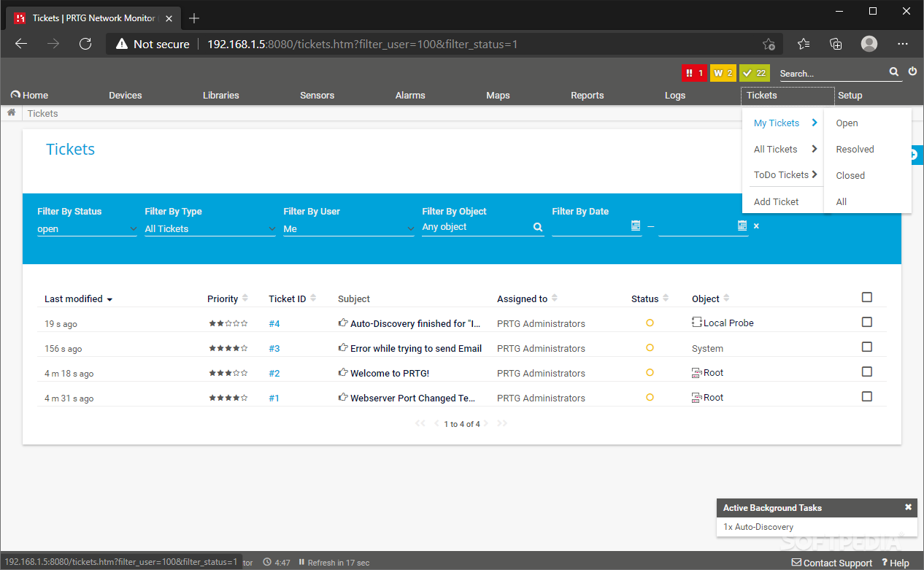Screen dimensions: 924x570
Task: Click the browser address bar URL
Action: 363,44
